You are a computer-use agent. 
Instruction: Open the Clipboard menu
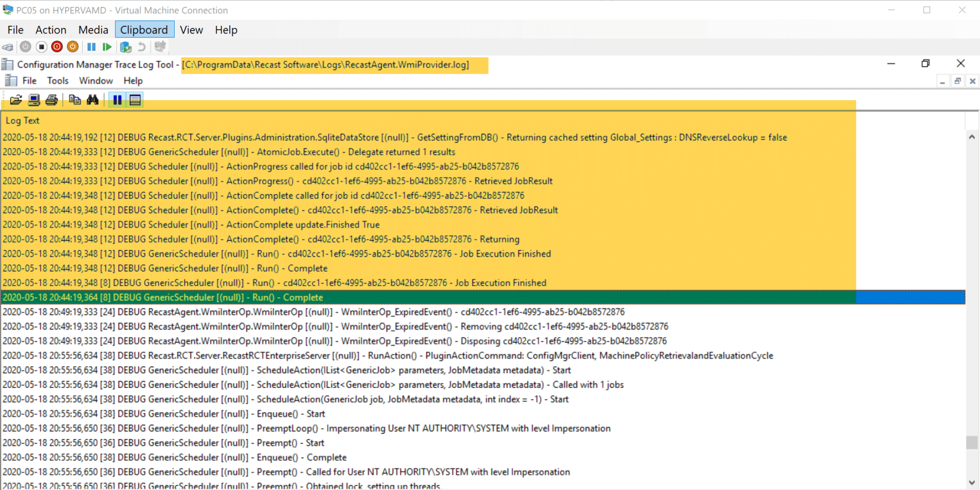click(x=144, y=30)
